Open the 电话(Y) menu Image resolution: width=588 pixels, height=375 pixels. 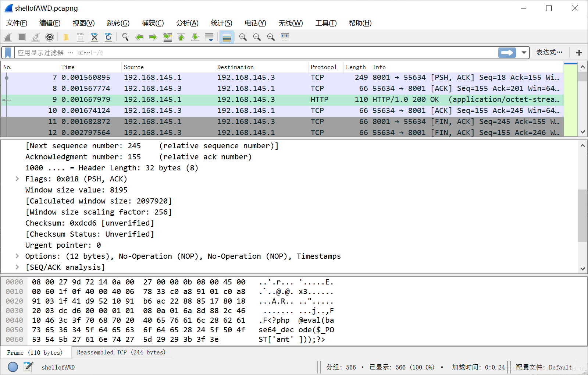pos(256,23)
